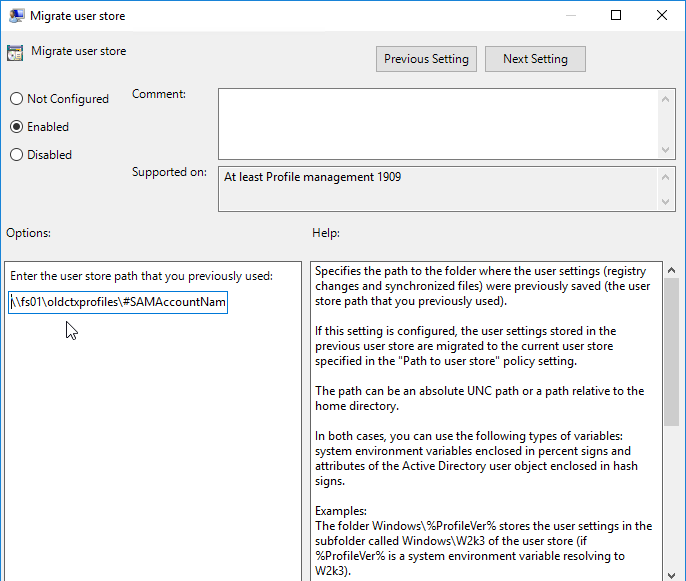
Task: Select the Disabled radio button
Action: (16, 155)
